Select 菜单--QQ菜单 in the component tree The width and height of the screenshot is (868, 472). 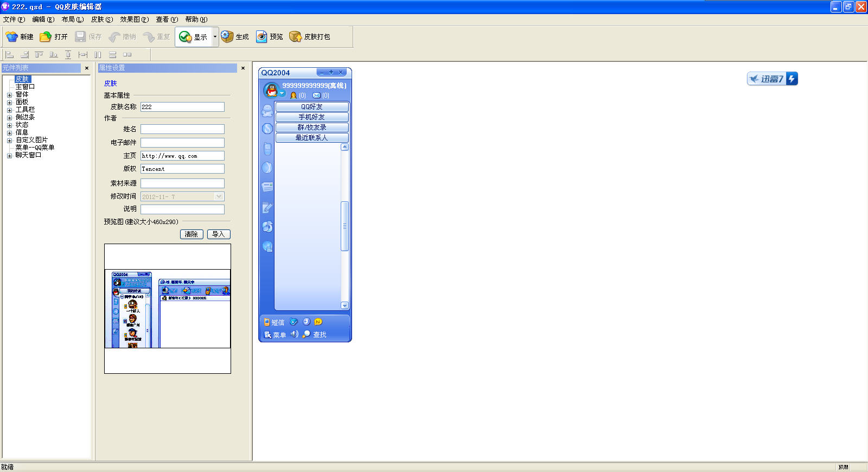(x=35, y=148)
